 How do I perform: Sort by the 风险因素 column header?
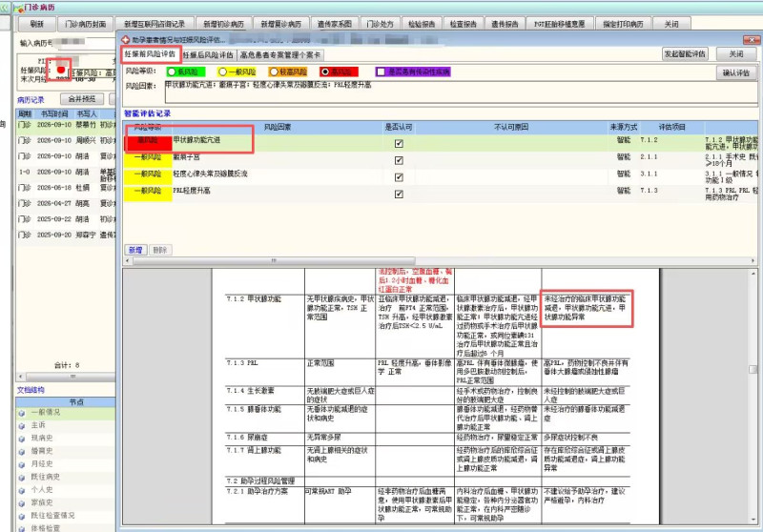pos(278,128)
